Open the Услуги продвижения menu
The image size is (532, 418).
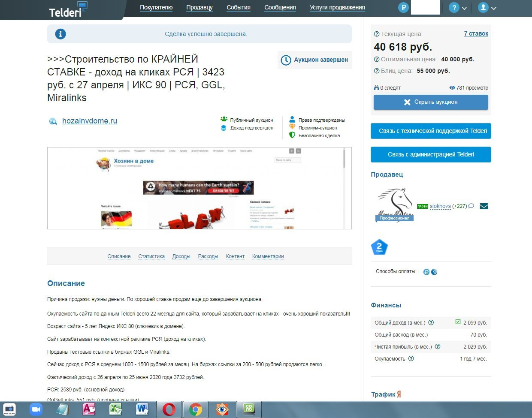pyautogui.click(x=337, y=7)
